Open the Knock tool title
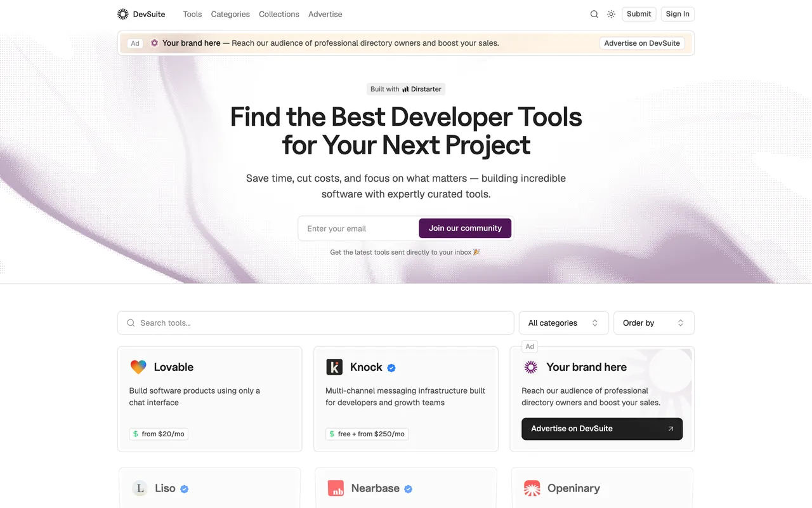The height and width of the screenshot is (508, 812). 366,367
